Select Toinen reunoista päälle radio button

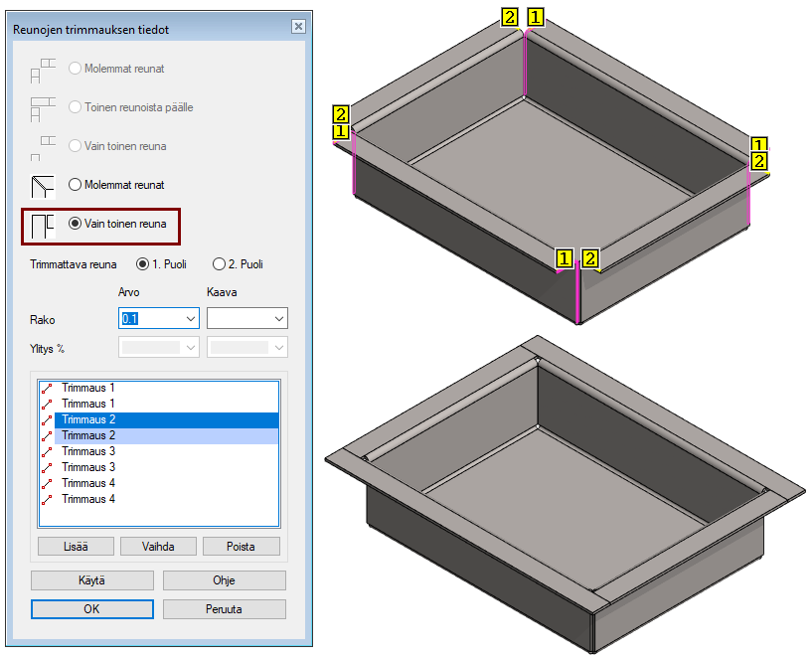[x=76, y=107]
